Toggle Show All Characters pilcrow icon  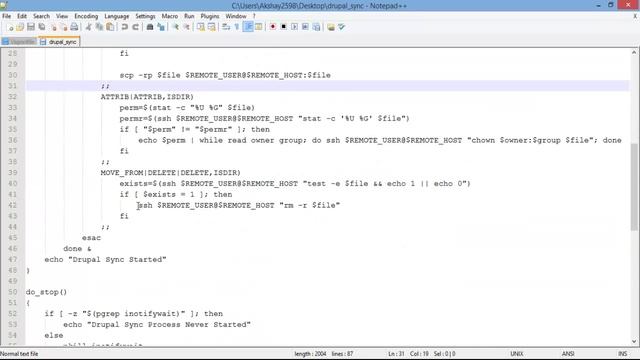coord(237,27)
